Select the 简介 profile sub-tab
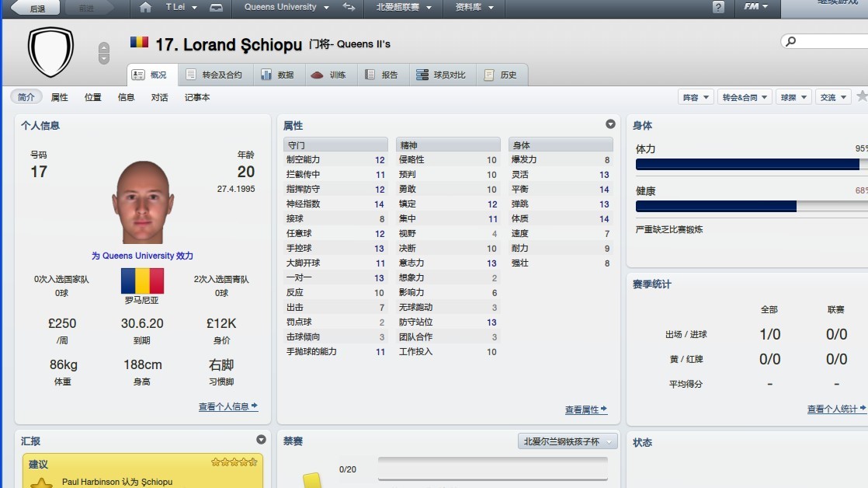The width and height of the screenshot is (868, 488). (x=26, y=97)
